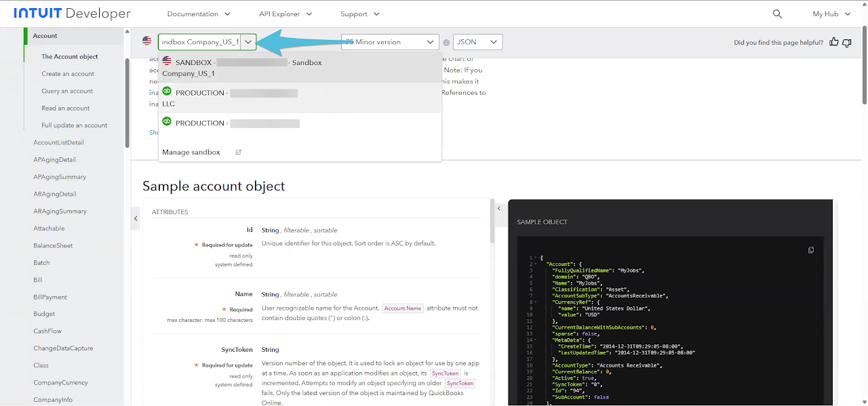Viewport: 868px width, 406px height.
Task: Collapse the sample object panel arrow
Action: (x=499, y=208)
